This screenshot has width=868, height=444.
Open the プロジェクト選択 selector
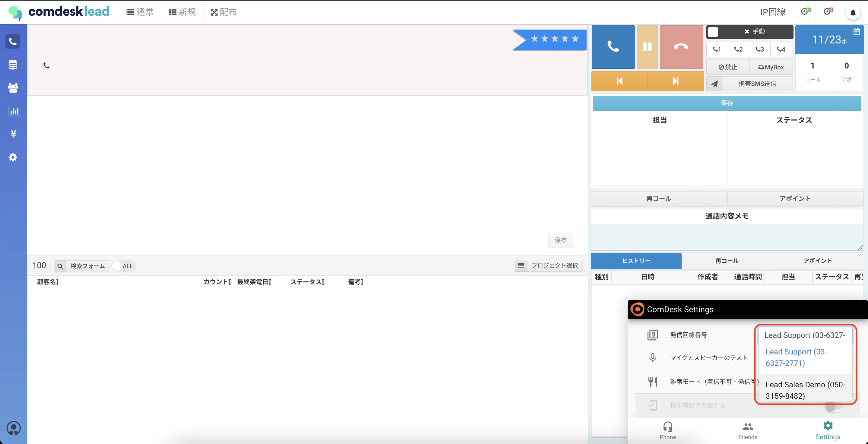(548, 265)
